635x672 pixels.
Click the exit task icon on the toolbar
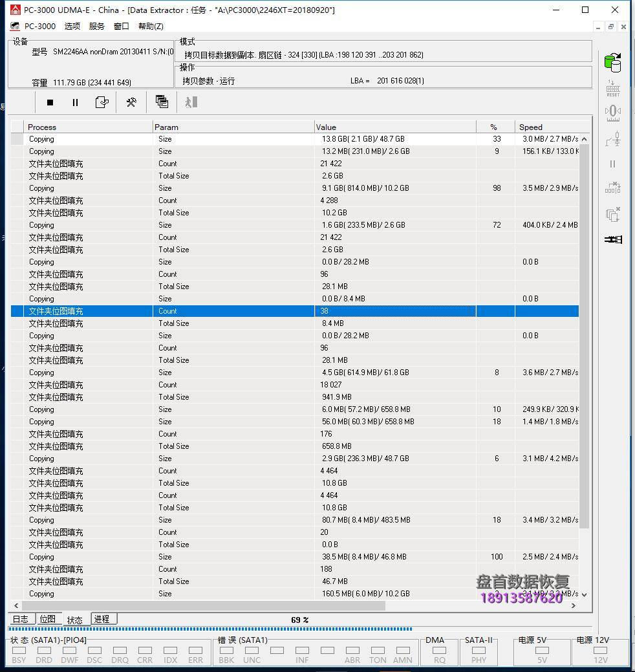(190, 102)
